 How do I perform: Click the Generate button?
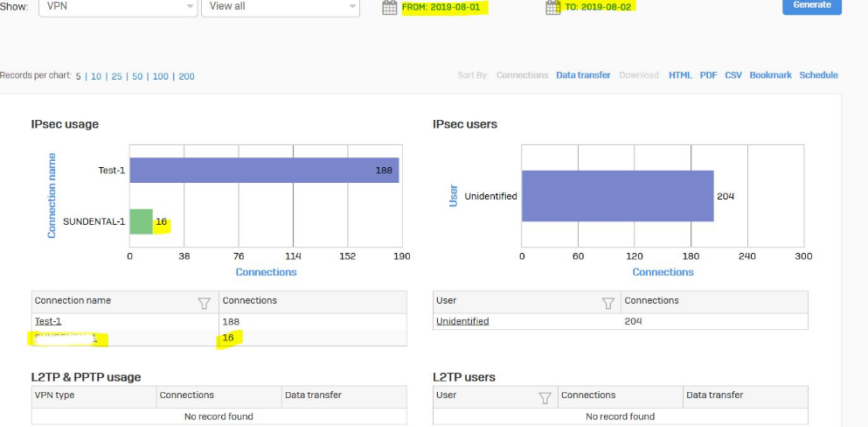811,5
